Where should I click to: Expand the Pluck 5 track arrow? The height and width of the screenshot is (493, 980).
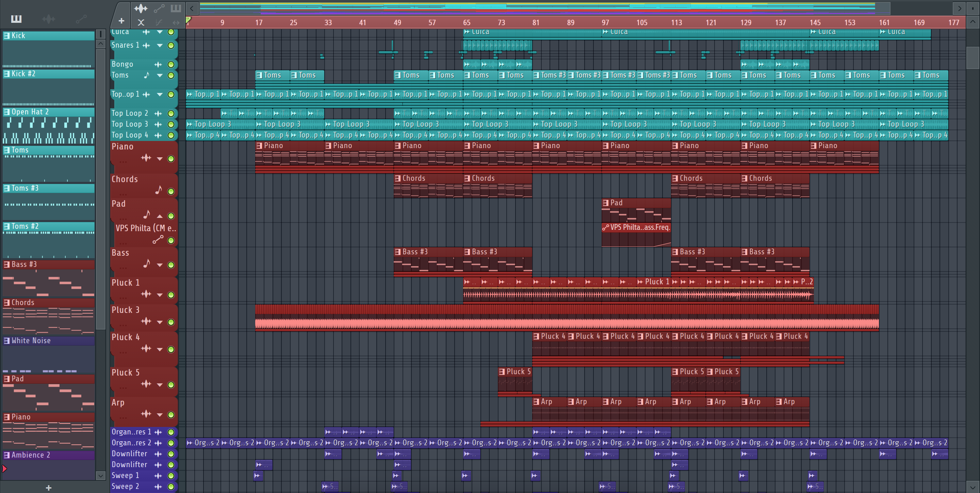point(160,385)
